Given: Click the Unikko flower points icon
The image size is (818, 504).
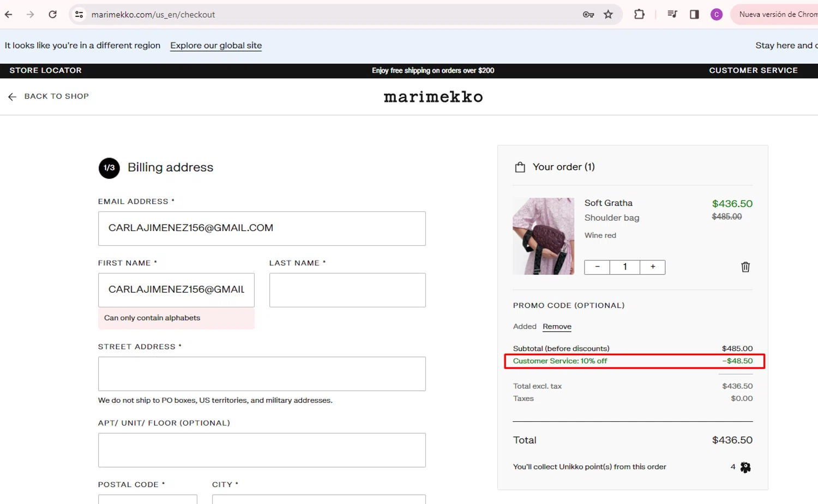Looking at the screenshot, I should 745,467.
